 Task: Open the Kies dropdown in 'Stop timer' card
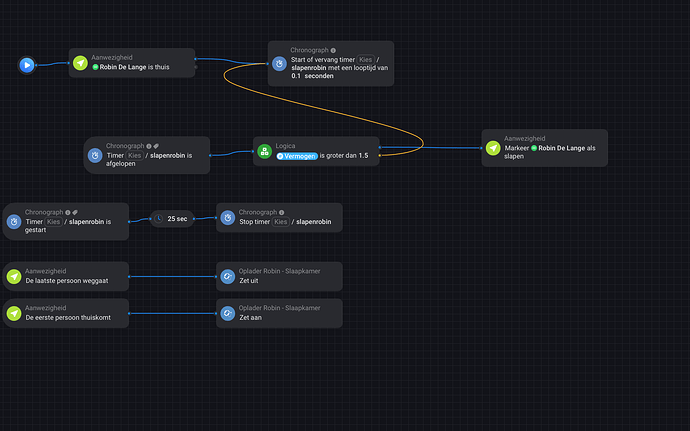pos(280,222)
